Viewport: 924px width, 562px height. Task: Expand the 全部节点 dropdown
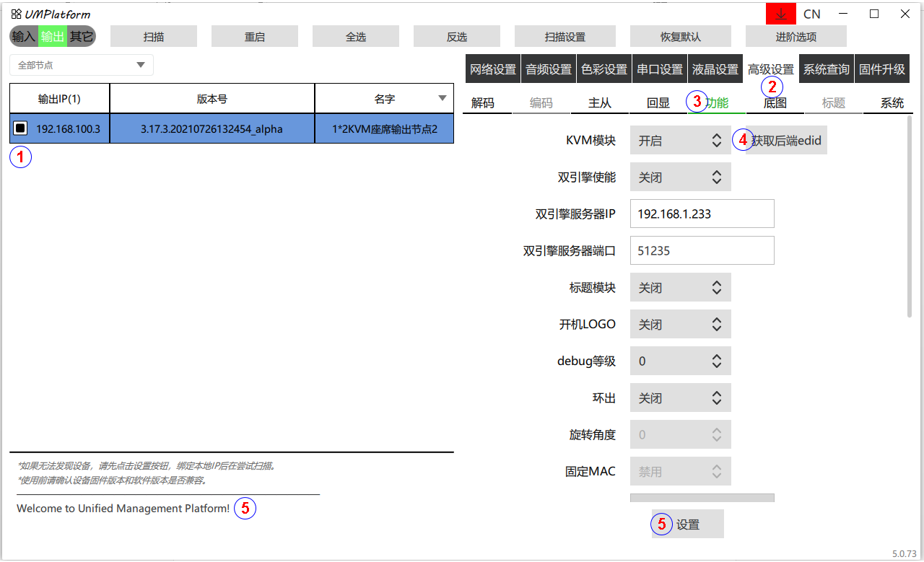(82, 65)
